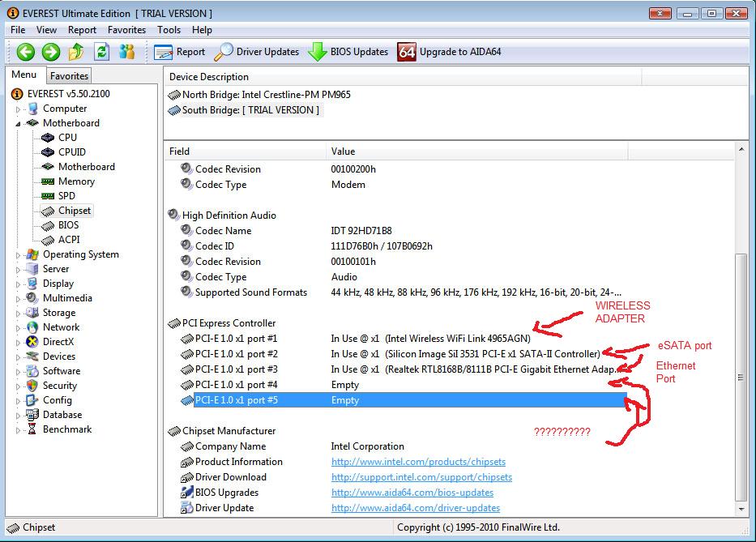Go forward with green right arrow
This screenshot has height=542, width=756.
[x=50, y=52]
